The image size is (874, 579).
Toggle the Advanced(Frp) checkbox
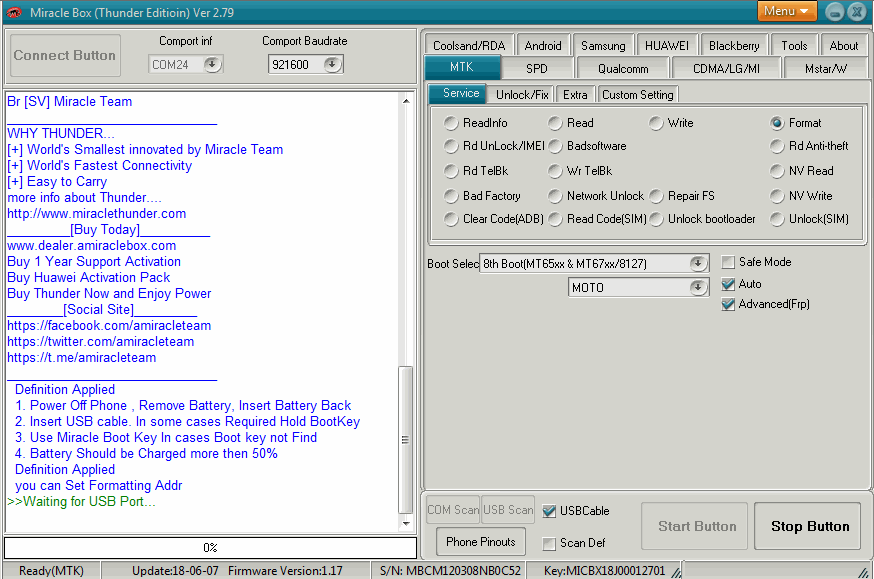click(728, 304)
